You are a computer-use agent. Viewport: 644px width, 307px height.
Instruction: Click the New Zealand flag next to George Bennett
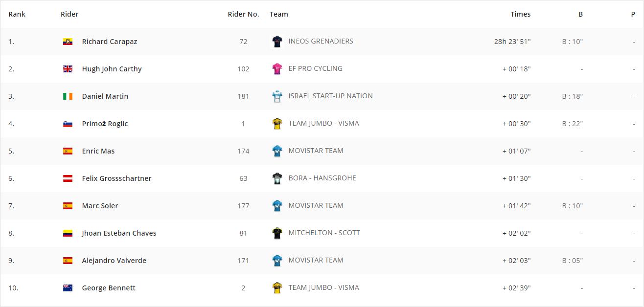(68, 288)
